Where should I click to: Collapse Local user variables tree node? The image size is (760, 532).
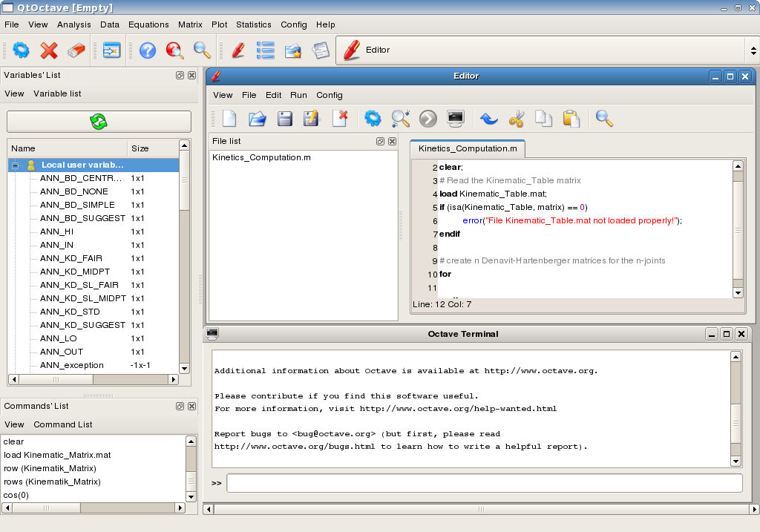tap(16, 165)
